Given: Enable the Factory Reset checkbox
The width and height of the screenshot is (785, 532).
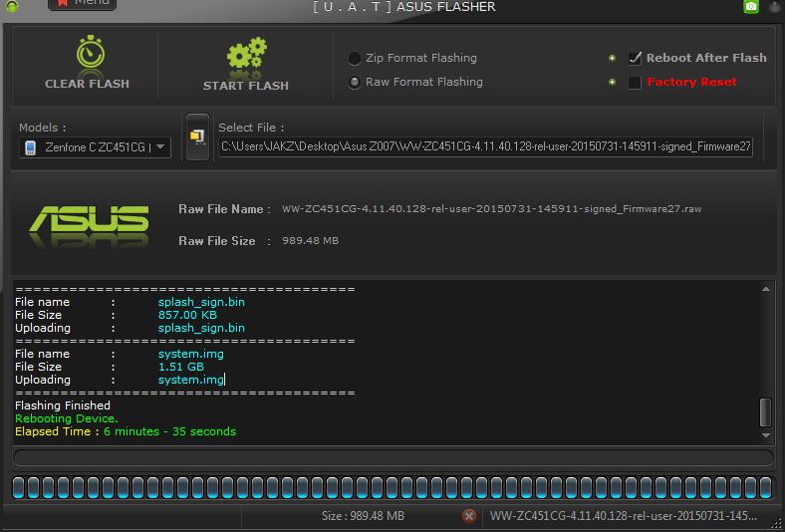Looking at the screenshot, I should click(x=635, y=82).
